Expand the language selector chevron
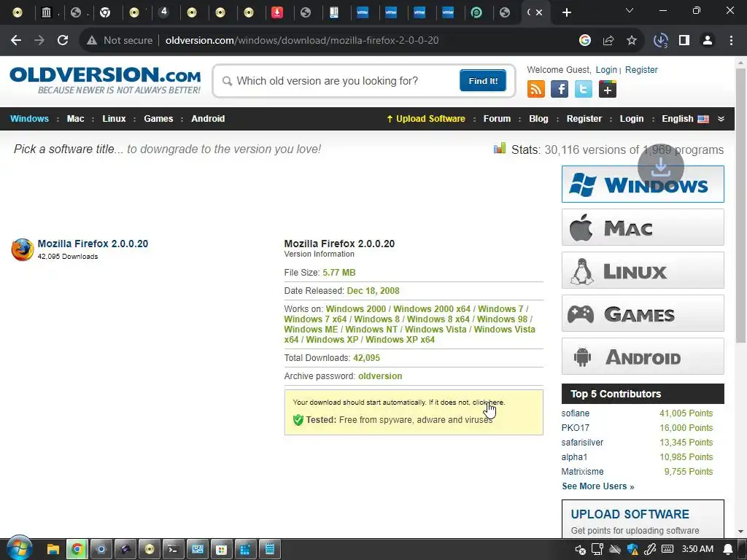Viewport: 747px width, 560px height. (721, 119)
